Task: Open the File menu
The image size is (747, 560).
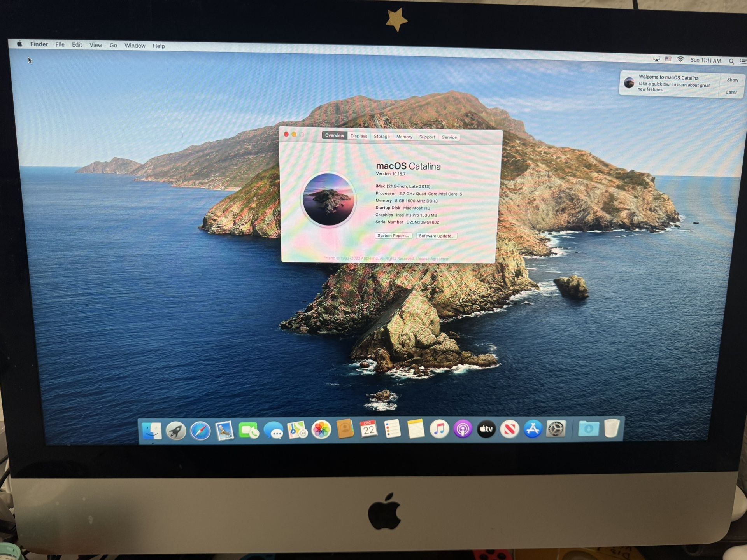Action: pos(60,44)
